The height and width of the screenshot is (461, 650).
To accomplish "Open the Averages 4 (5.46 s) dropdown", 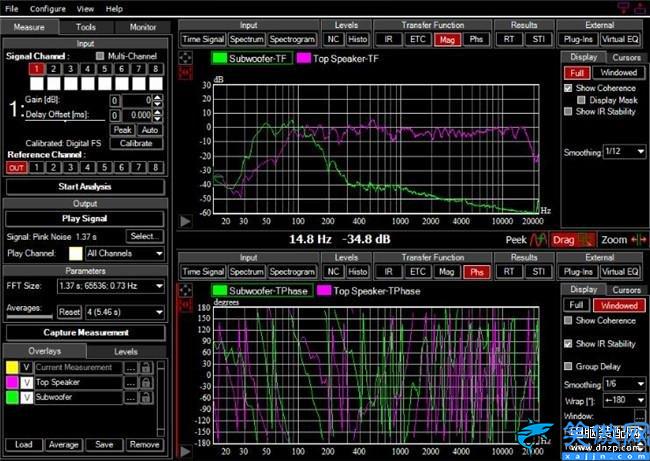I will (125, 312).
